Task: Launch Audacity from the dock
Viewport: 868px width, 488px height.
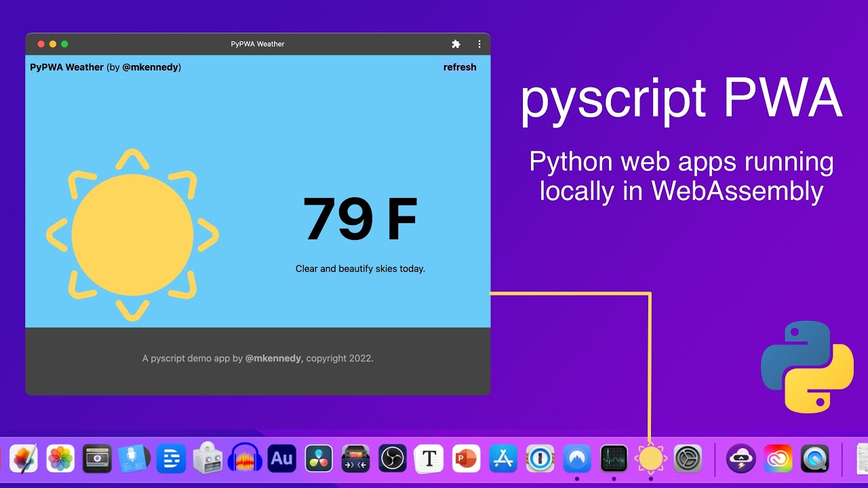Action: click(245, 459)
